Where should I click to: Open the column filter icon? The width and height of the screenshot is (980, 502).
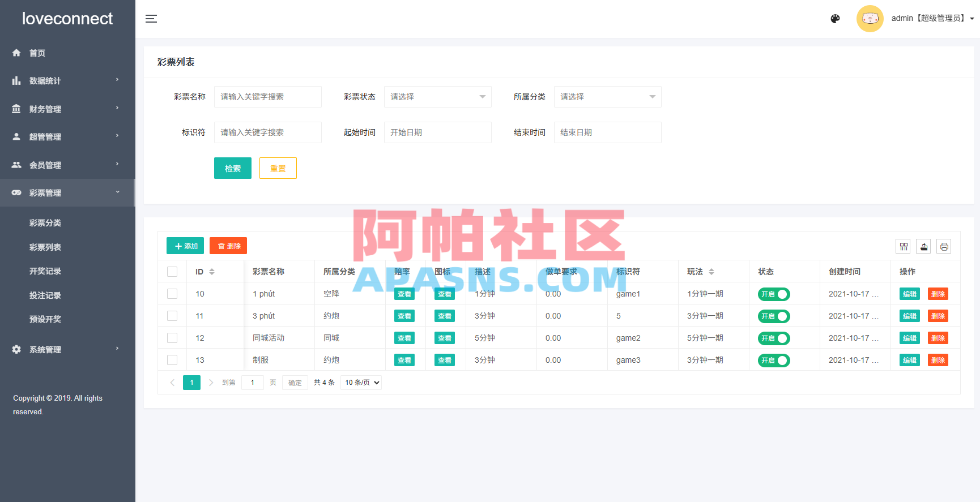click(904, 246)
